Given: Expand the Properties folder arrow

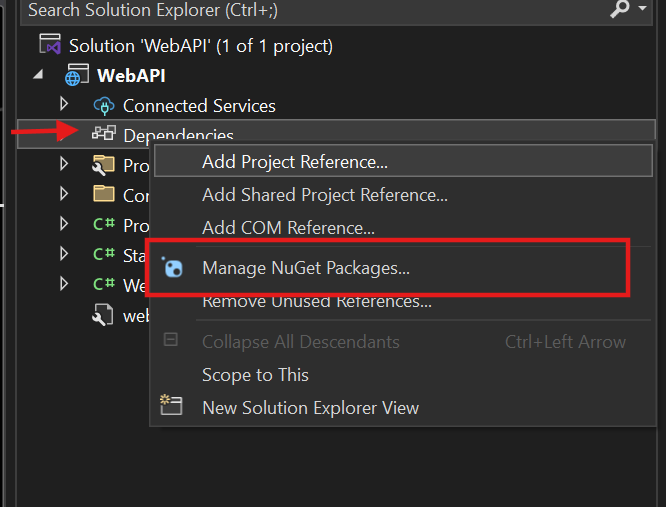Looking at the screenshot, I should 65,163.
